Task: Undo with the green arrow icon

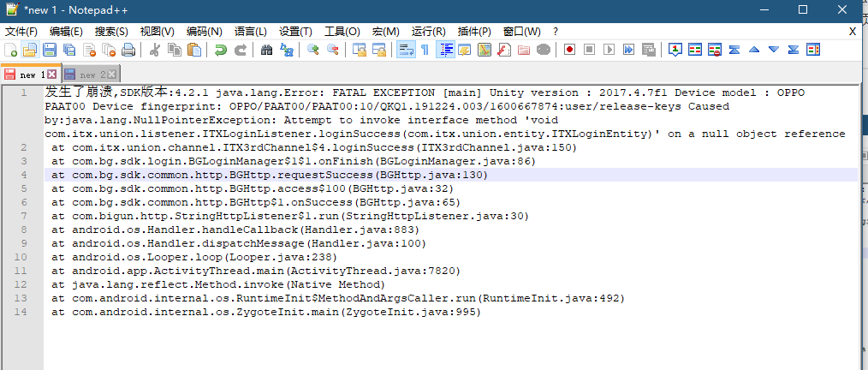Action: pos(220,50)
